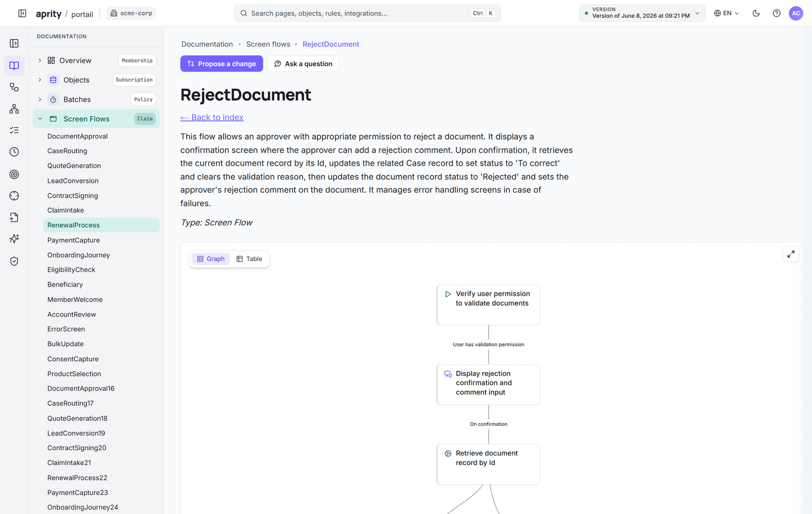Open ContractSigning flow
The image size is (812, 514).
(73, 196)
